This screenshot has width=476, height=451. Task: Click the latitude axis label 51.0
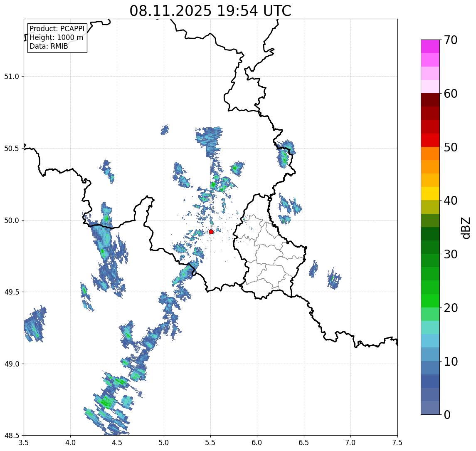pos(12,77)
